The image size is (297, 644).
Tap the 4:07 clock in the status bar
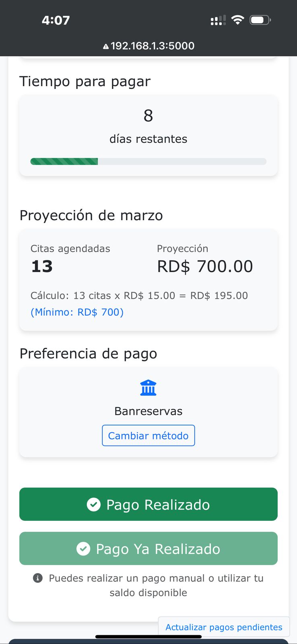(x=56, y=20)
